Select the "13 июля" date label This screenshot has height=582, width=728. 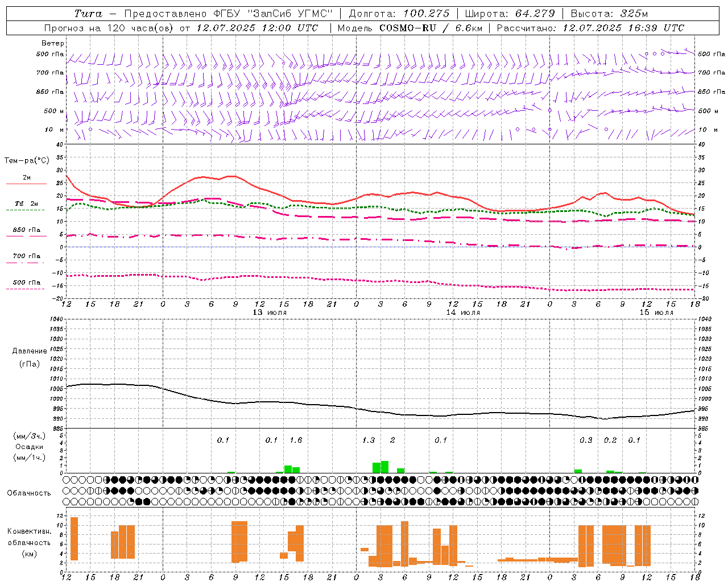(x=270, y=313)
